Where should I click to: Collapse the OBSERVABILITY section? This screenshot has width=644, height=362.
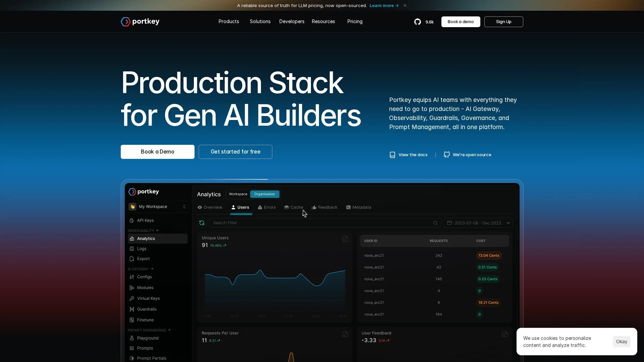(143, 231)
